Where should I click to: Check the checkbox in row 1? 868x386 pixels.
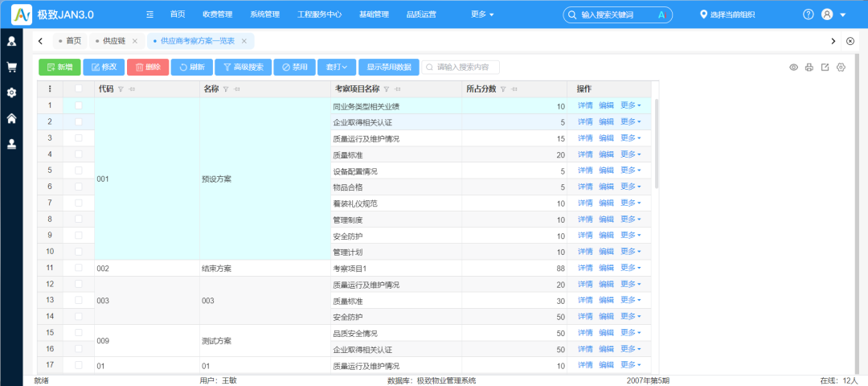[79, 105]
